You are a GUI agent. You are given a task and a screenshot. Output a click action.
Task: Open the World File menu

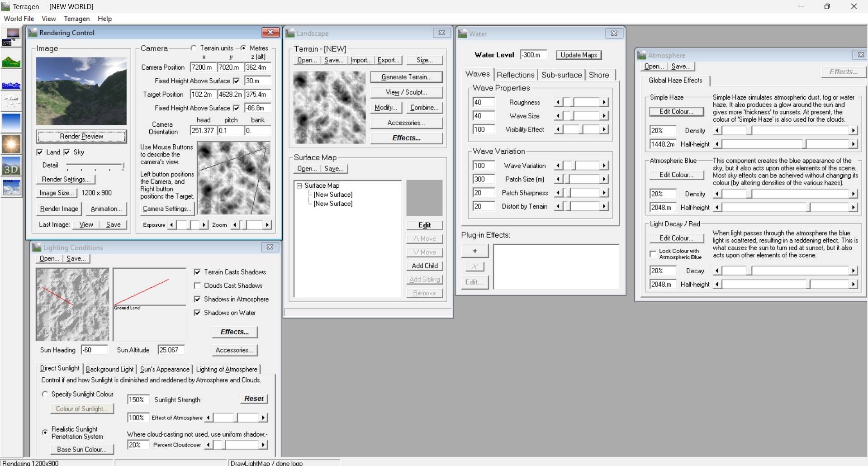pos(19,19)
